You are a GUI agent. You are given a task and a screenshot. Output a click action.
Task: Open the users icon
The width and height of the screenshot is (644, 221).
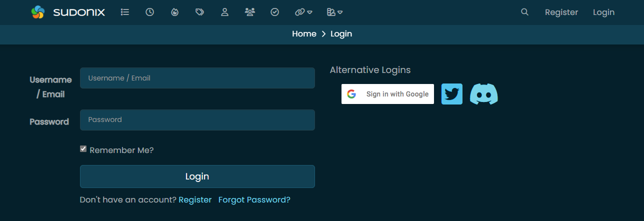tap(224, 12)
